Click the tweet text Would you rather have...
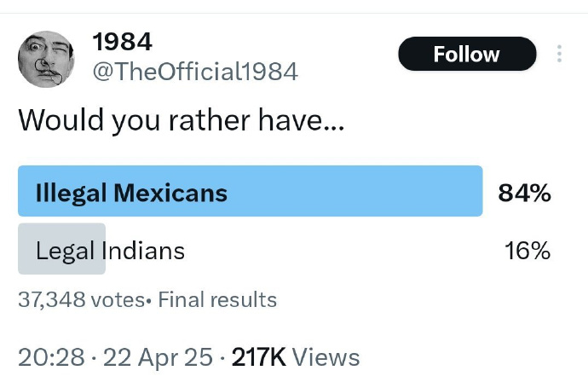The image size is (588, 382). [x=182, y=121]
